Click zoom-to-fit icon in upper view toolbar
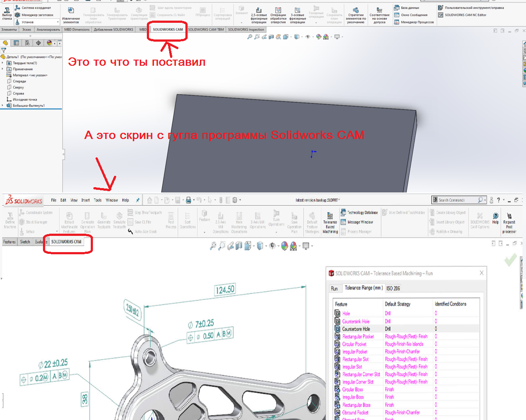 pos(250,37)
